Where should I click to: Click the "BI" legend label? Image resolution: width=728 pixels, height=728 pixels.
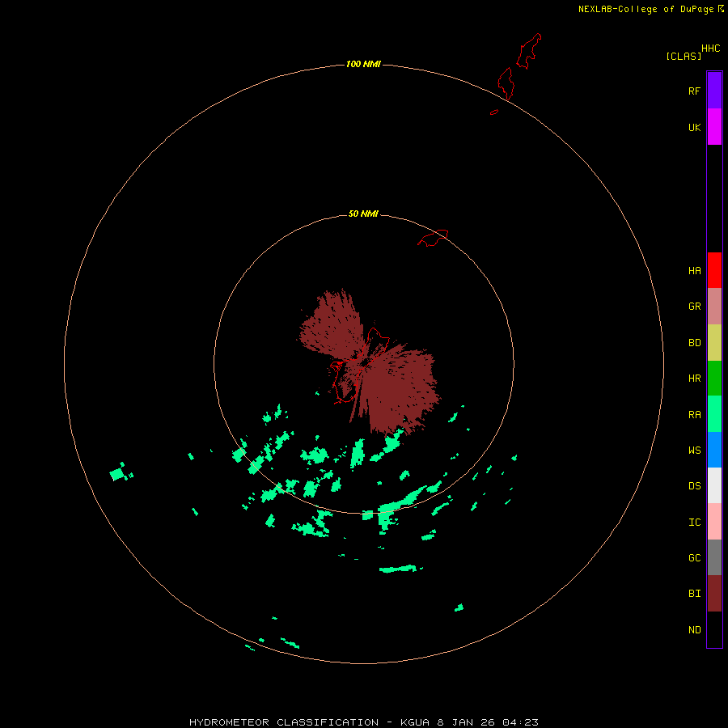pos(694,594)
